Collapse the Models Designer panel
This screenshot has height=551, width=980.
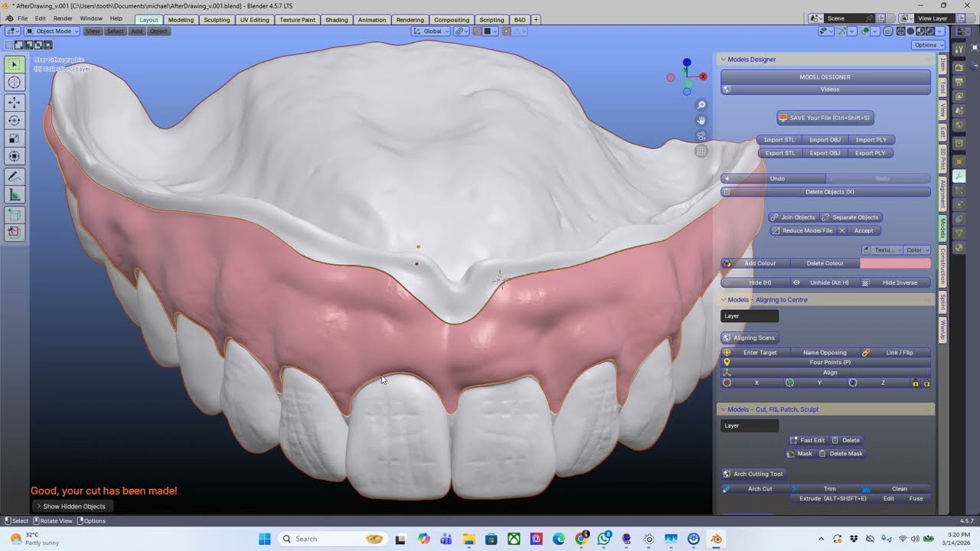point(722,59)
